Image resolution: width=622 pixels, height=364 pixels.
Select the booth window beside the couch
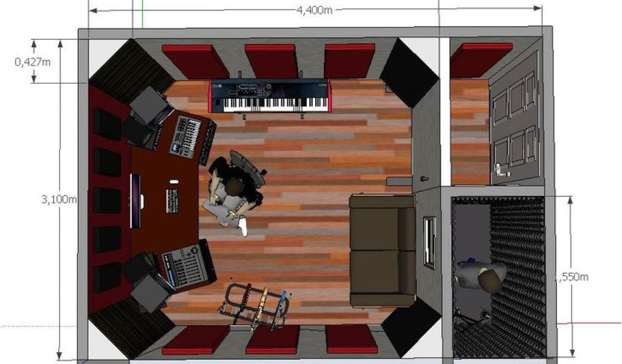click(430, 241)
